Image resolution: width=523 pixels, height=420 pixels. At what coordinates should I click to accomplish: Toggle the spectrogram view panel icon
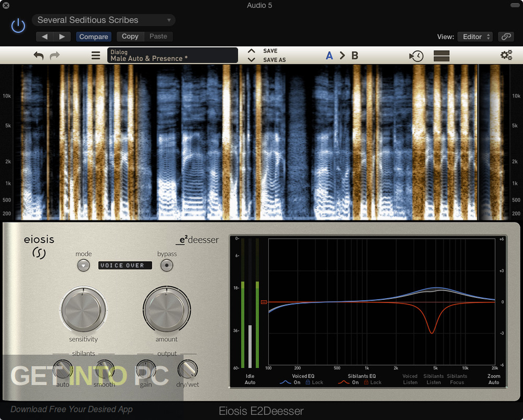coord(441,56)
